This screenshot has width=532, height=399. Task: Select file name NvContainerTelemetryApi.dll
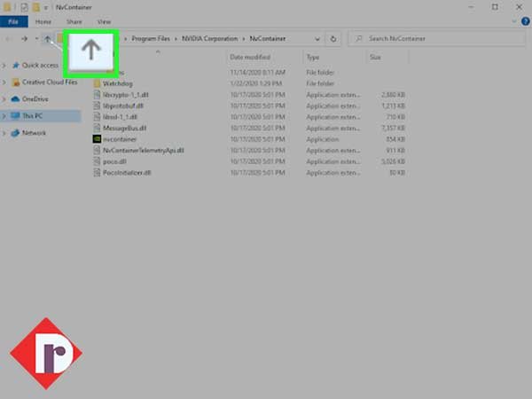point(143,151)
